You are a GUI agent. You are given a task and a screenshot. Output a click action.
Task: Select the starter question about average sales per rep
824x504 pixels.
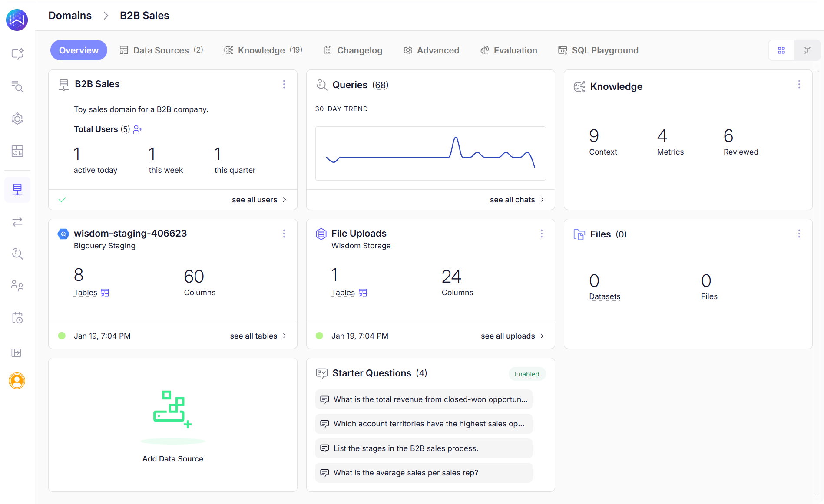pyautogui.click(x=424, y=473)
